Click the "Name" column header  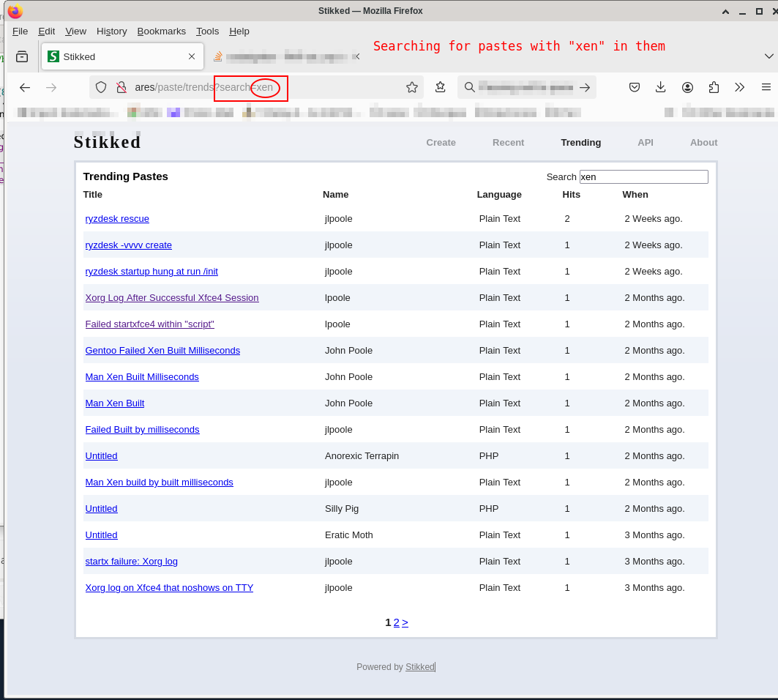point(335,195)
